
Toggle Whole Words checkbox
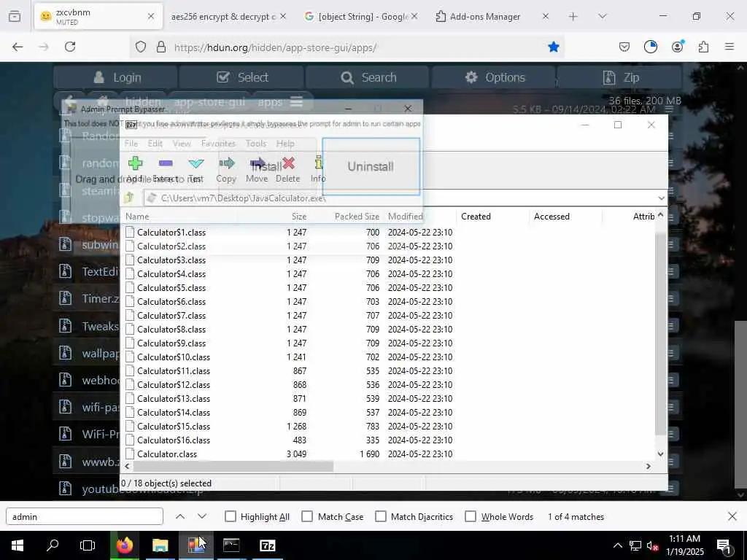click(471, 516)
